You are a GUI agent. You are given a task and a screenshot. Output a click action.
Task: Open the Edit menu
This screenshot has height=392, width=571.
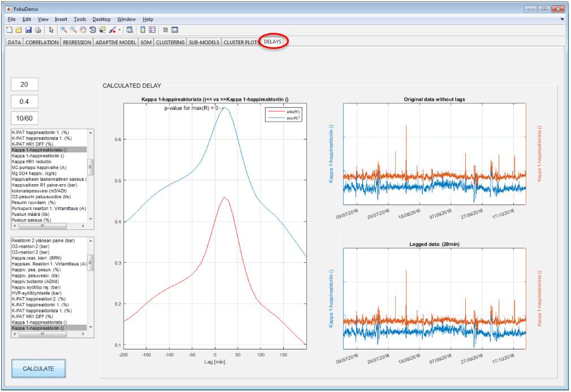click(27, 19)
